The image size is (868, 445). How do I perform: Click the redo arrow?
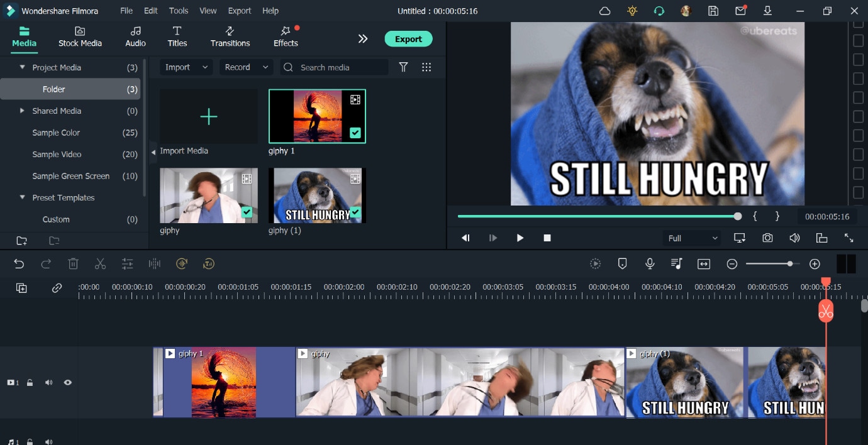tap(46, 264)
